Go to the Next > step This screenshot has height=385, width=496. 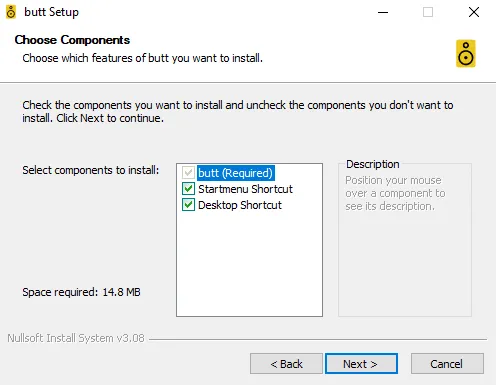(x=361, y=364)
